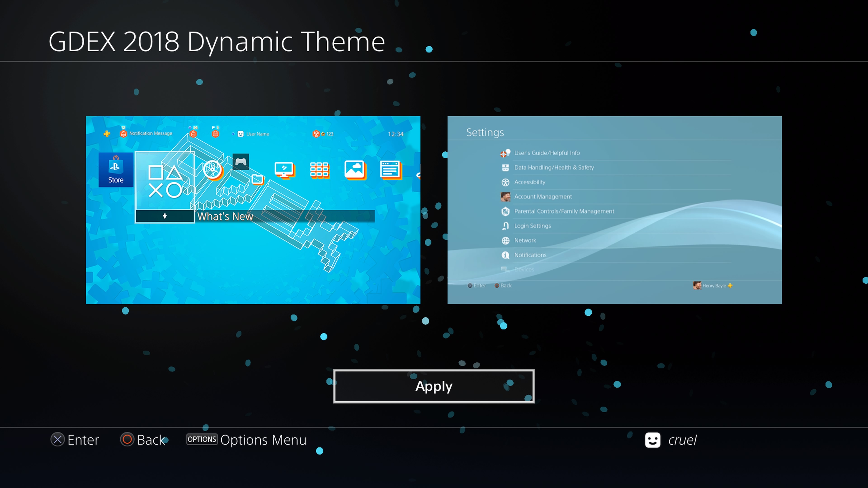Click the friends icon with the 34 badge
Image resolution: width=868 pixels, height=488 pixels.
pyautogui.click(x=193, y=134)
